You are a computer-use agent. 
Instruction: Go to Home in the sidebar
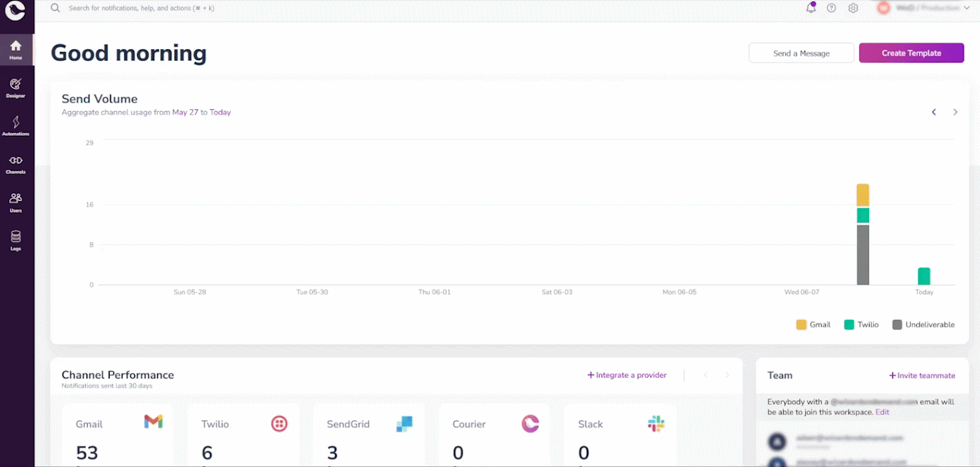pos(16,50)
